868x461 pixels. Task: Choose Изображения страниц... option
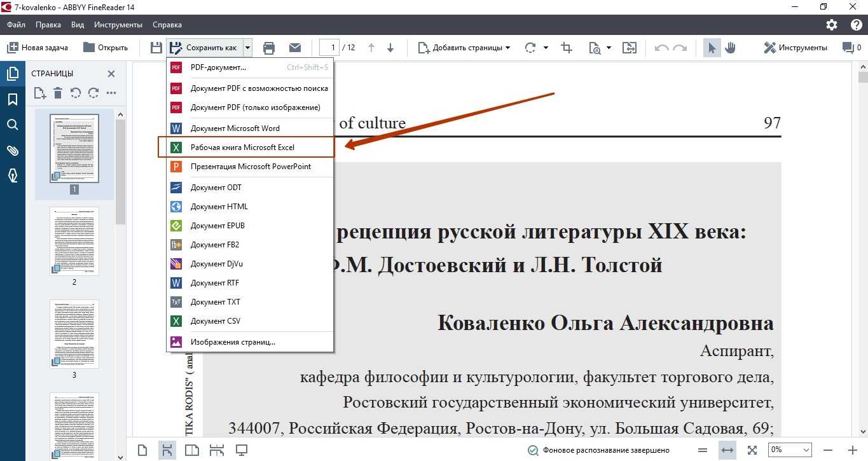click(x=250, y=342)
